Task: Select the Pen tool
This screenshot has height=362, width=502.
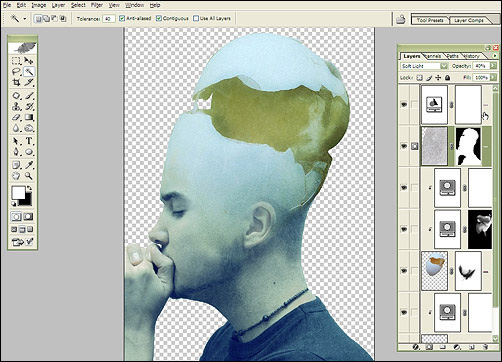Action: 16,152
